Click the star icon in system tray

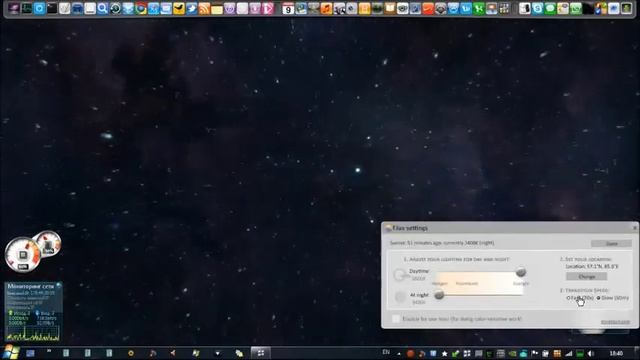444,353
